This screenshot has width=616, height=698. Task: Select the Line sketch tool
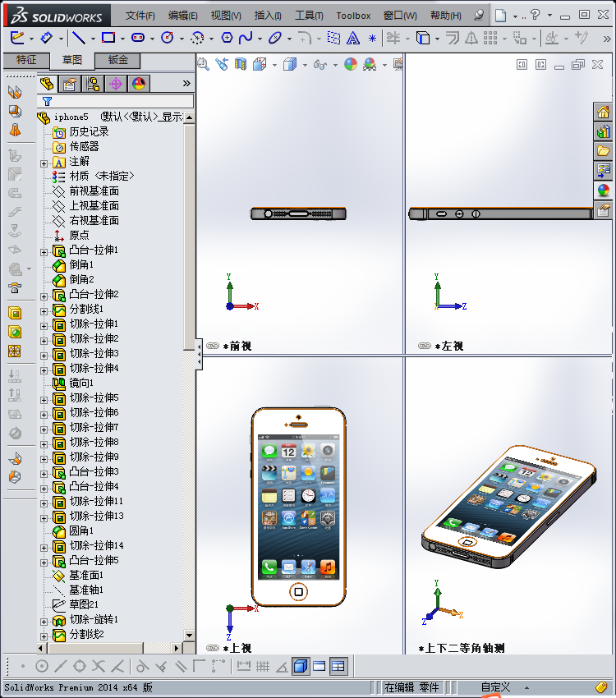(78, 38)
